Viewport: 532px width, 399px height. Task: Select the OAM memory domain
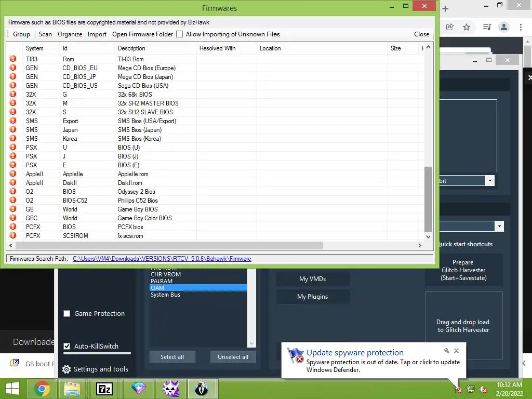click(198, 288)
